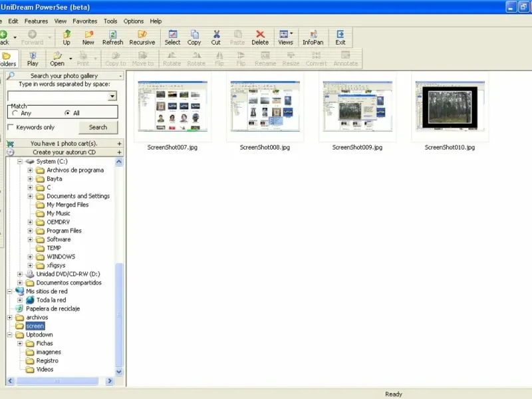
Task: Open the Favorites menu
Action: click(x=84, y=21)
